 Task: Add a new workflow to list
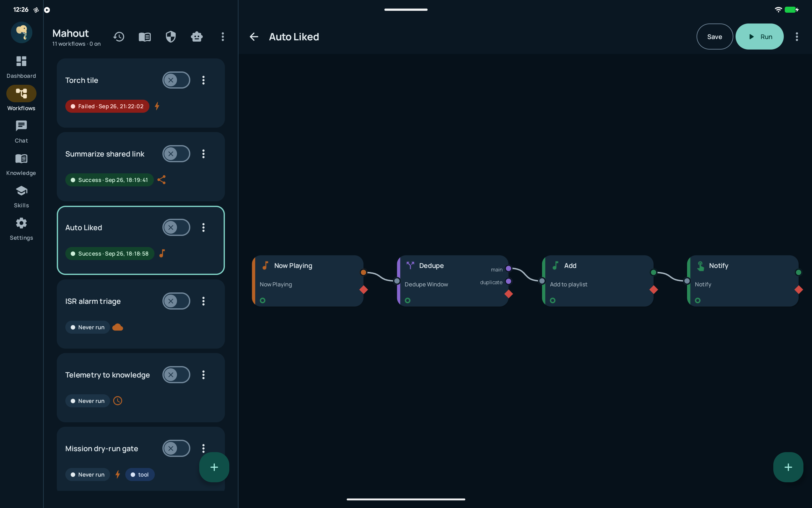pyautogui.click(x=214, y=467)
